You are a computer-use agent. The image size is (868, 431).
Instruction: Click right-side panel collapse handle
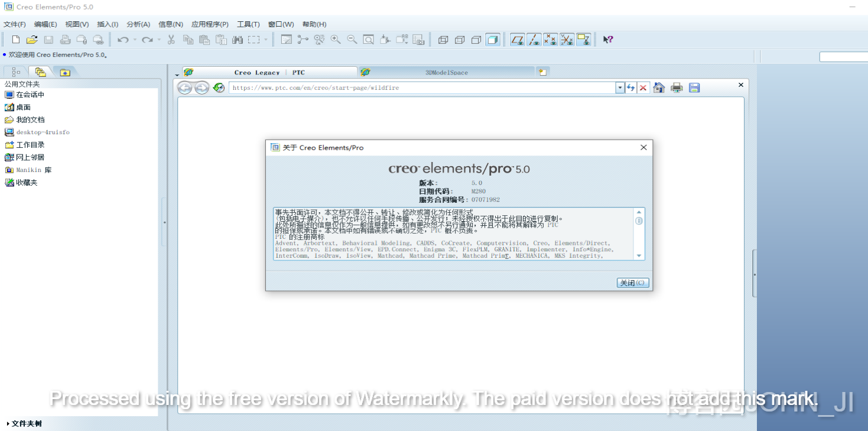(755, 274)
